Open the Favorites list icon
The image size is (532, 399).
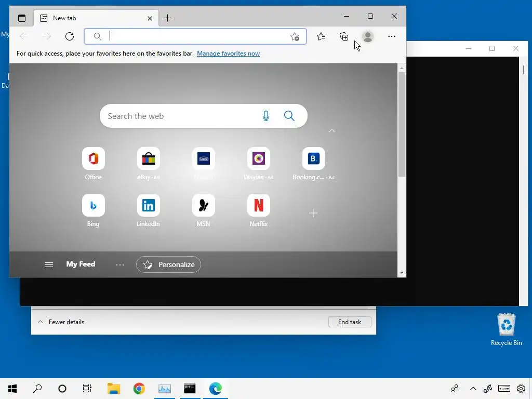click(x=321, y=36)
